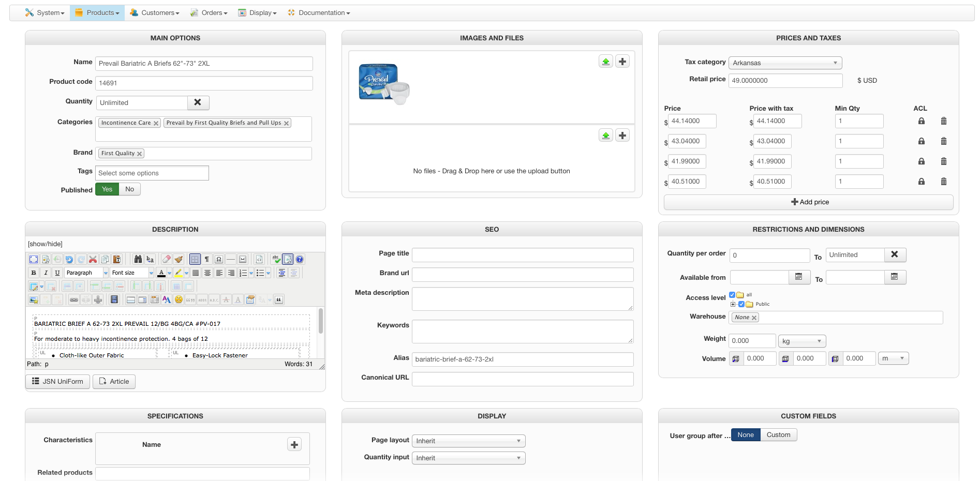Click trash icon for the 44.14000 price row
The width and height of the screenshot is (980, 481).
click(943, 121)
